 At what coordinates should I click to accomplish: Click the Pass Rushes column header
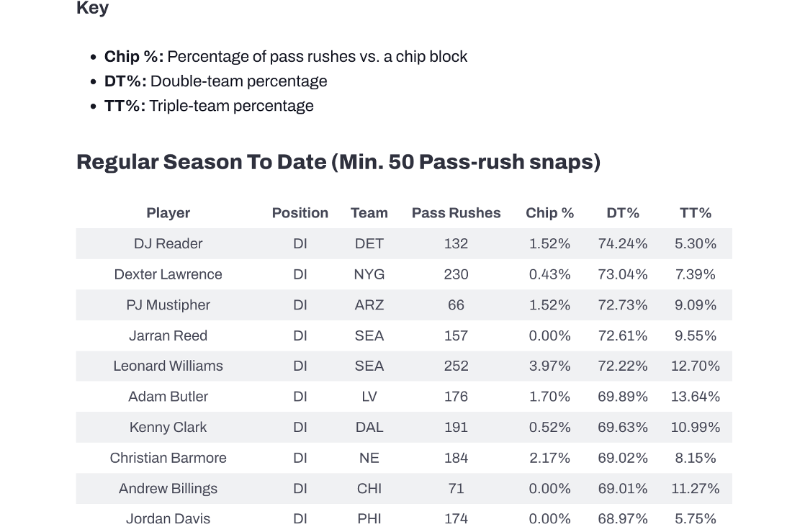456,213
